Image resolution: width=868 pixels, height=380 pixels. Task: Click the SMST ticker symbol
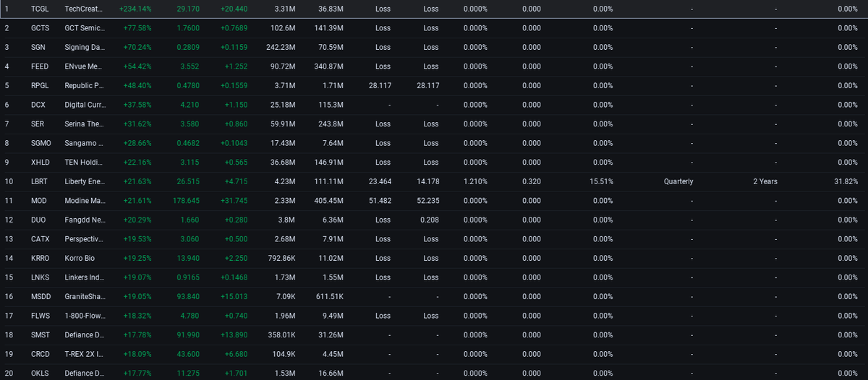41,334
